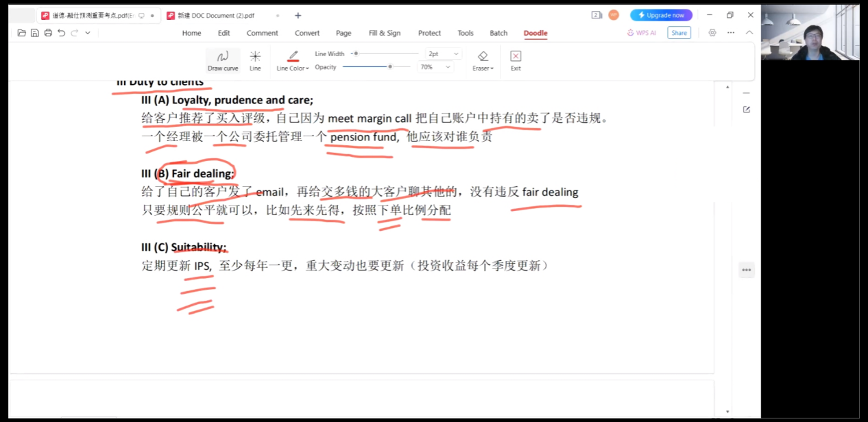Click the Upgrade now button
The height and width of the screenshot is (422, 868).
point(661,15)
